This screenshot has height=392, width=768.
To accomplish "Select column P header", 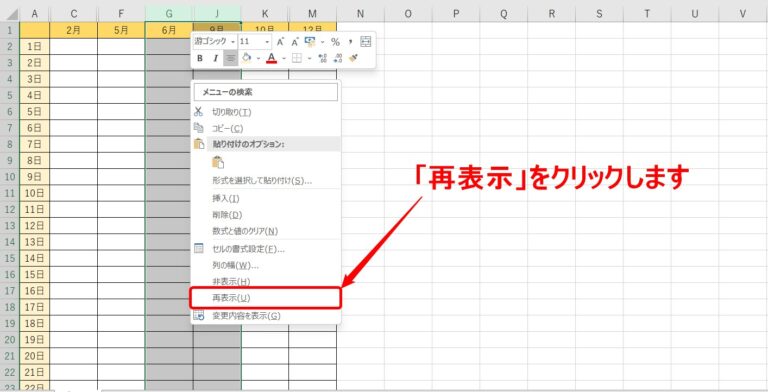I will [x=456, y=14].
